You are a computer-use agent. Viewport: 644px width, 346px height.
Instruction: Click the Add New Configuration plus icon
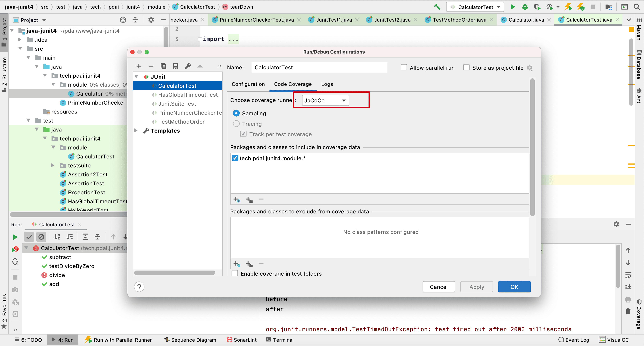(139, 66)
